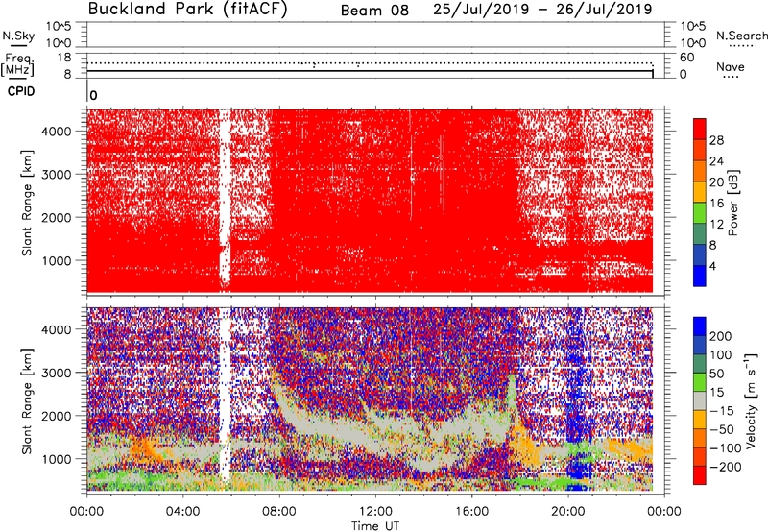768x532 pixels.
Task: Click the 'CPID' label
Action: (21, 91)
